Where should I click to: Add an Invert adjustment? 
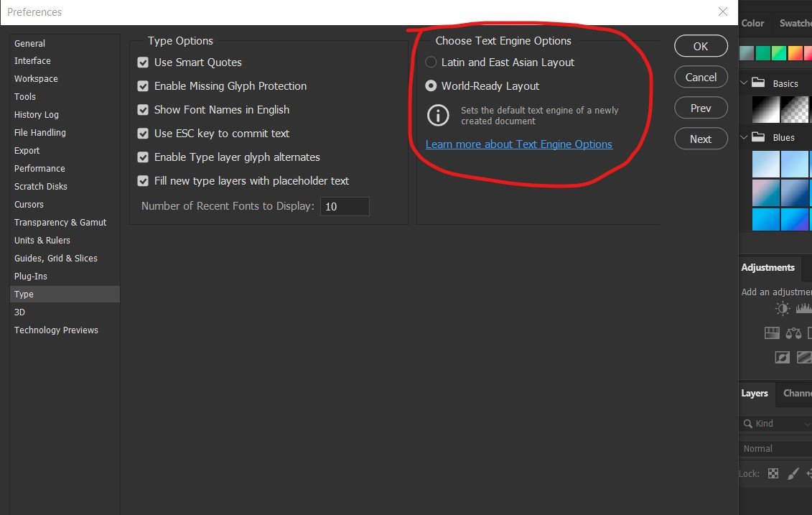(x=783, y=357)
